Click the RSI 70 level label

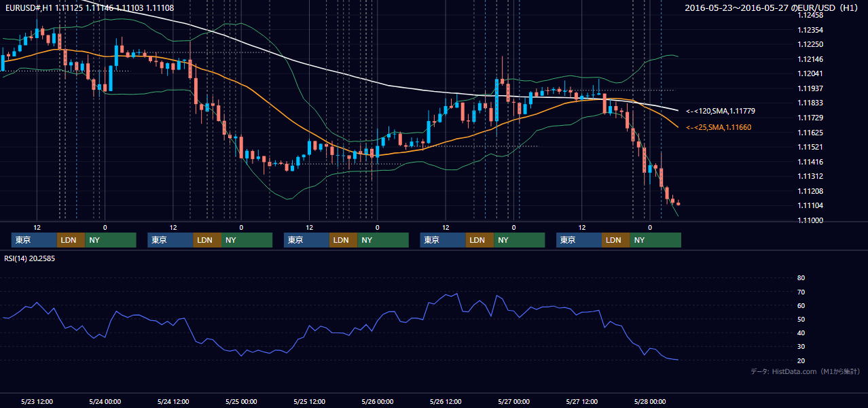pyautogui.click(x=801, y=292)
